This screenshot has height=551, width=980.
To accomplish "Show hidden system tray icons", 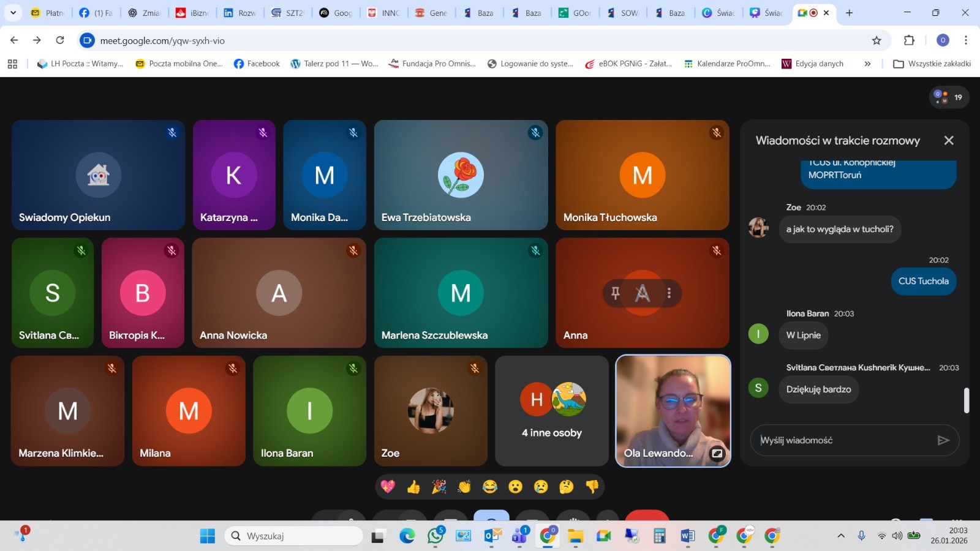I will pyautogui.click(x=841, y=536).
